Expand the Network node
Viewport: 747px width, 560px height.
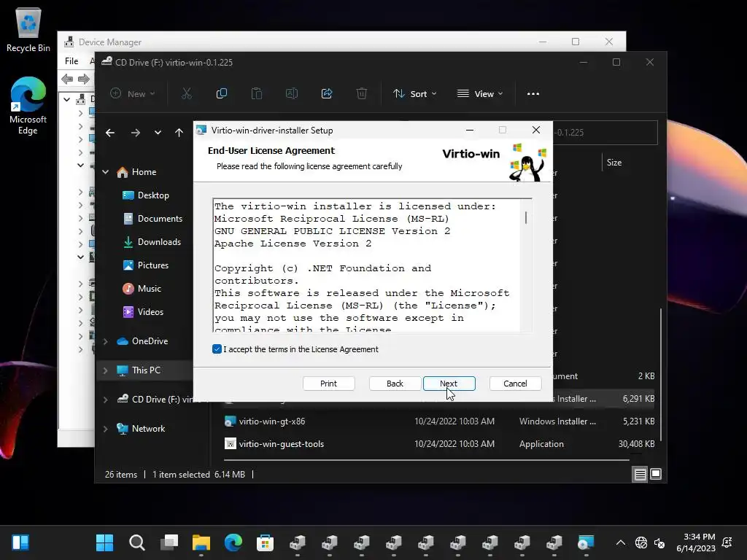click(105, 429)
